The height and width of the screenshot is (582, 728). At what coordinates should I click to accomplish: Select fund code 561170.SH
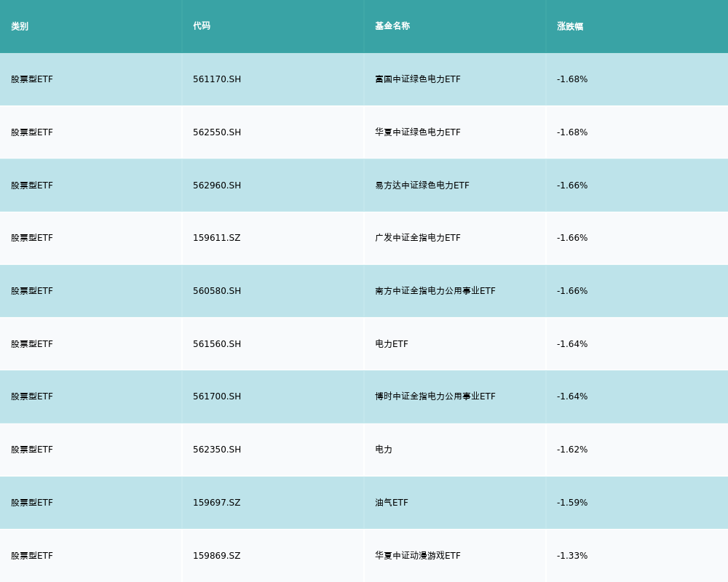[x=217, y=79]
